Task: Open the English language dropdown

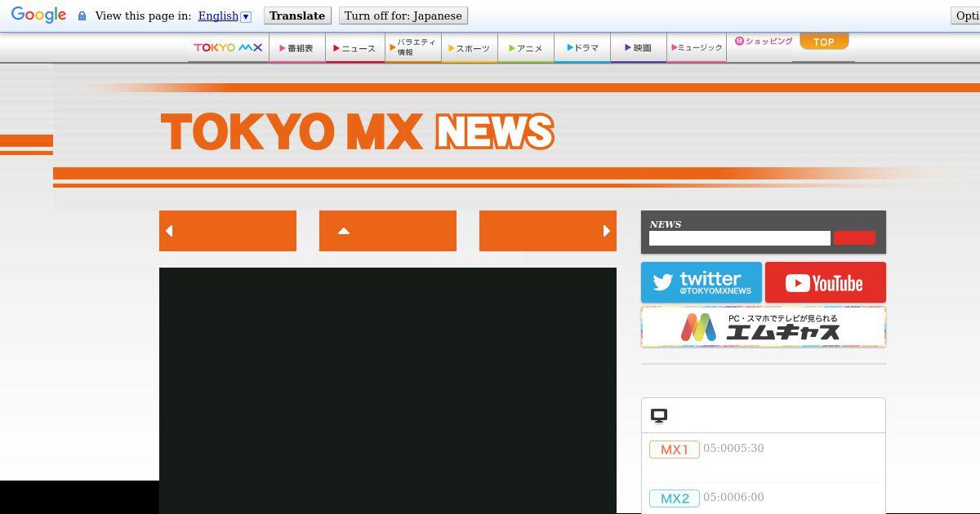Action: 225,16
